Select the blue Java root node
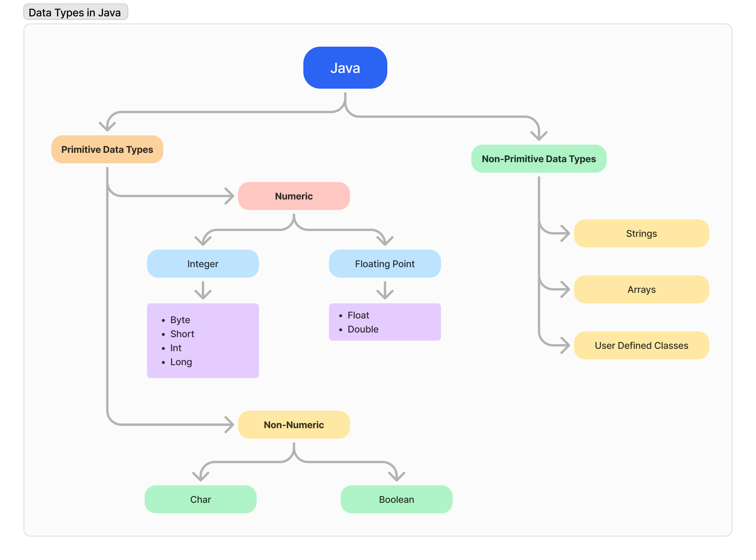Screen dimensions: 756x560 (345, 68)
